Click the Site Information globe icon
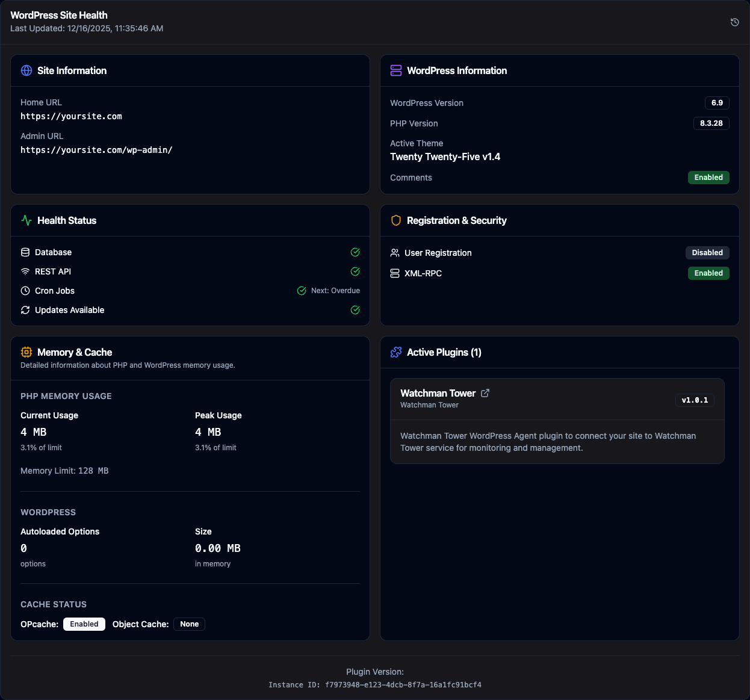The height and width of the screenshot is (700, 750). point(26,70)
